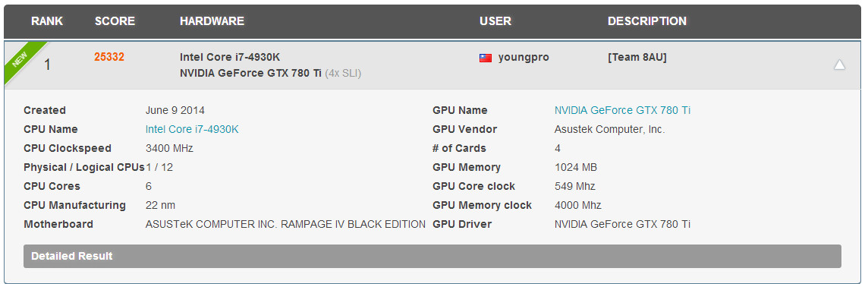Click the bold NVIDIA GeForce GTX 780 Ti hardware line
Screen dimensions: 868x284
click(x=251, y=73)
